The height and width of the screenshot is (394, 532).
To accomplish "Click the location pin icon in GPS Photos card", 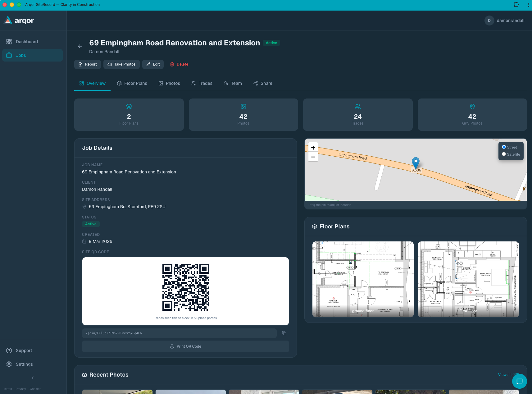I will tap(472, 107).
